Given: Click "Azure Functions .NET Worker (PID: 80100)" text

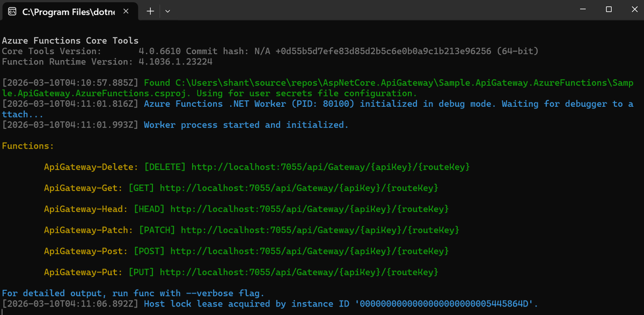Looking at the screenshot, I should pyautogui.click(x=249, y=104).
